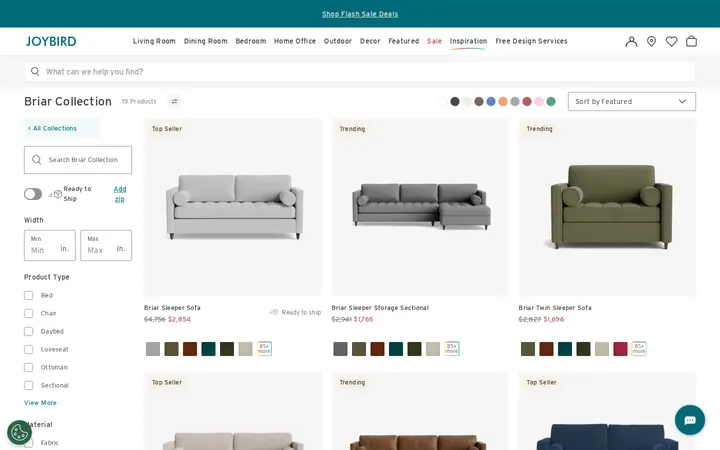
Task: Click the JOYBIRD logo
Action: point(51,41)
